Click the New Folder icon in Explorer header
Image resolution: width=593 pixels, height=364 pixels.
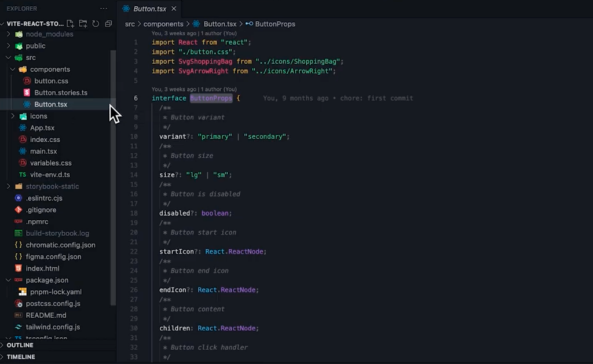pos(83,24)
